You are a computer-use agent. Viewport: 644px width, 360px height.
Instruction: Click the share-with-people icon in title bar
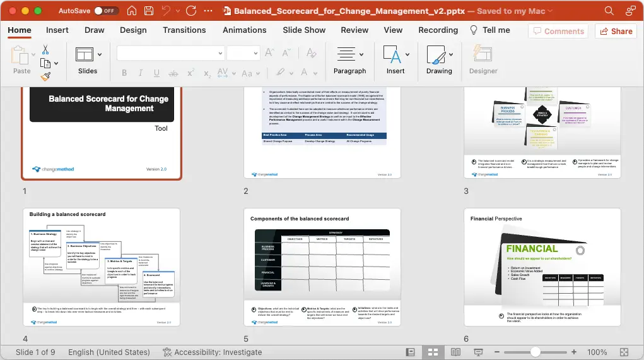[631, 11]
